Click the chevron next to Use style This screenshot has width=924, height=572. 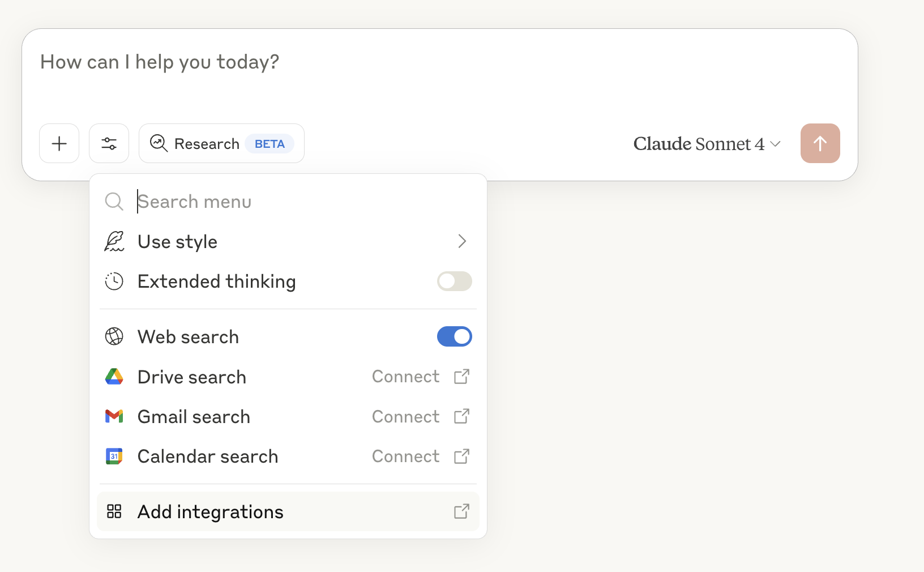point(462,242)
